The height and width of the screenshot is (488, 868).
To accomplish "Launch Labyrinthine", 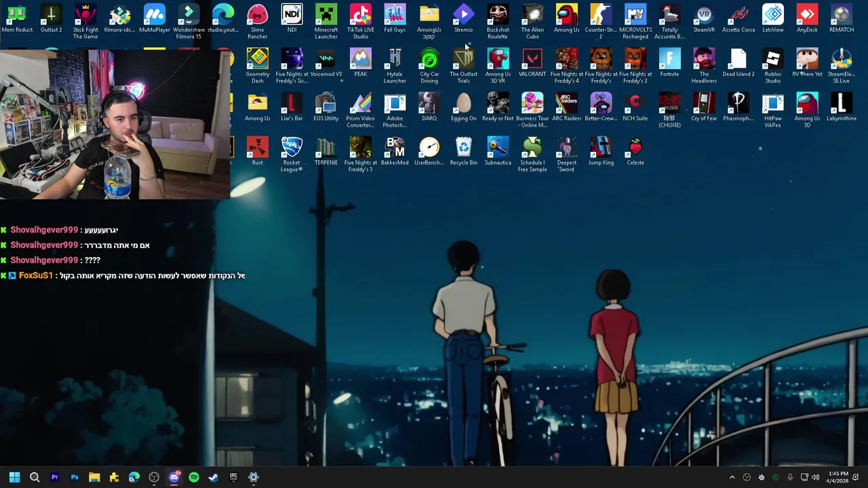I will tap(842, 107).
